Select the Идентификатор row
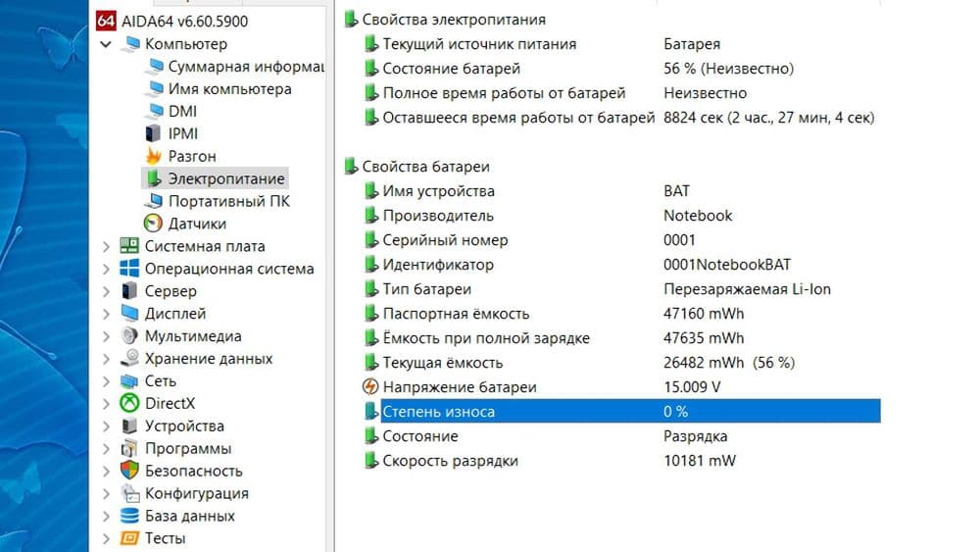The width and height of the screenshot is (980, 552). pyautogui.click(x=622, y=265)
